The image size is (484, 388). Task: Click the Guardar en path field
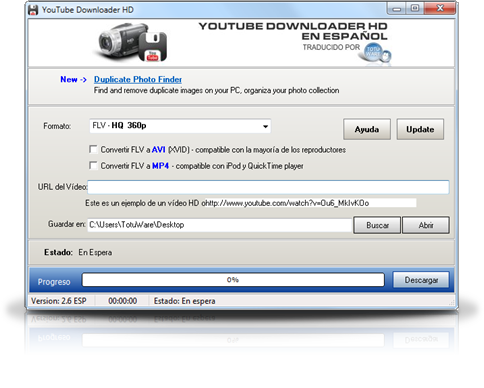click(x=219, y=225)
